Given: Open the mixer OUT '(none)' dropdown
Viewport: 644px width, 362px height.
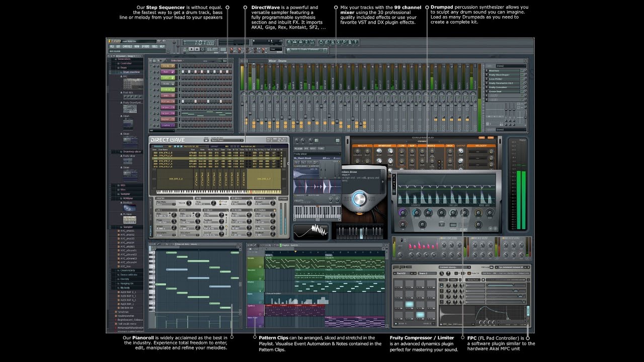Looking at the screenshot, I should point(511,130).
